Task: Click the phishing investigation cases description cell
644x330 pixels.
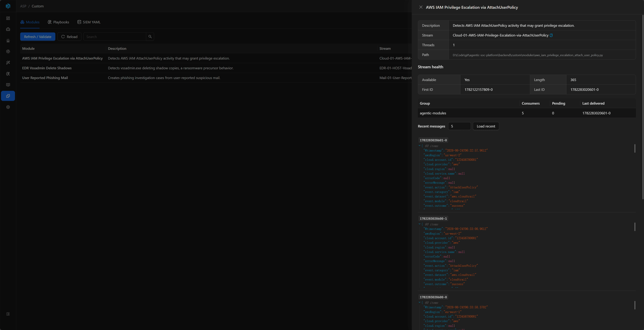Action: point(164,78)
